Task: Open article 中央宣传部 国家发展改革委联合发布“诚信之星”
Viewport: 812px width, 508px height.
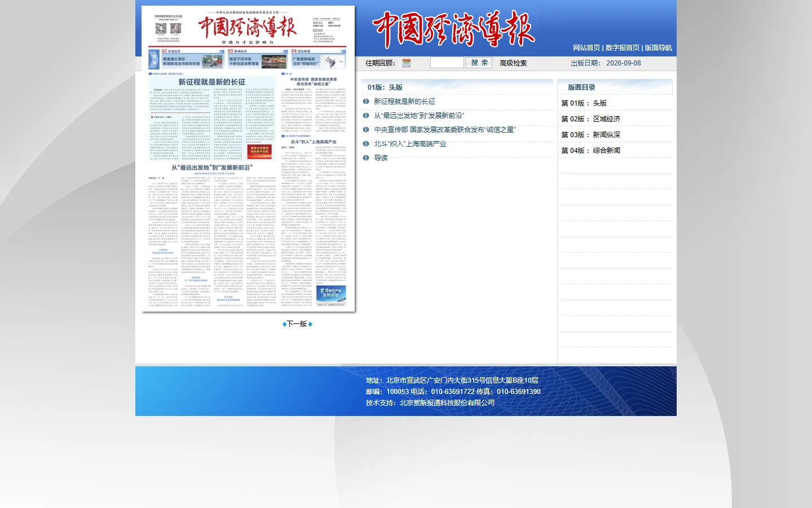Action: coord(445,130)
